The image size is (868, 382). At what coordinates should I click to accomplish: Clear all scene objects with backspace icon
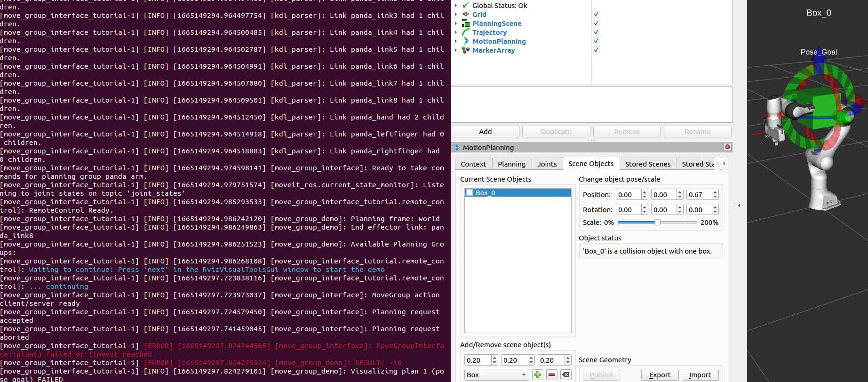tap(566, 375)
